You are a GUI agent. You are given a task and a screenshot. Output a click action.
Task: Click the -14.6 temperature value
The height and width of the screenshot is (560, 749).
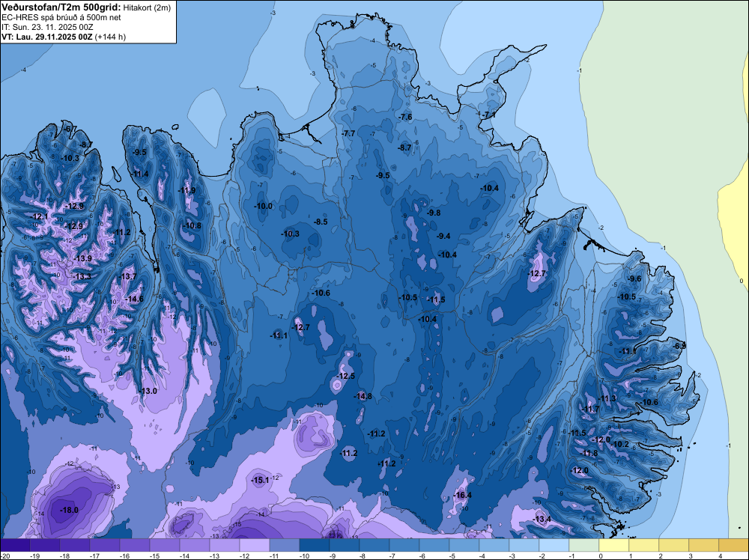tap(134, 299)
